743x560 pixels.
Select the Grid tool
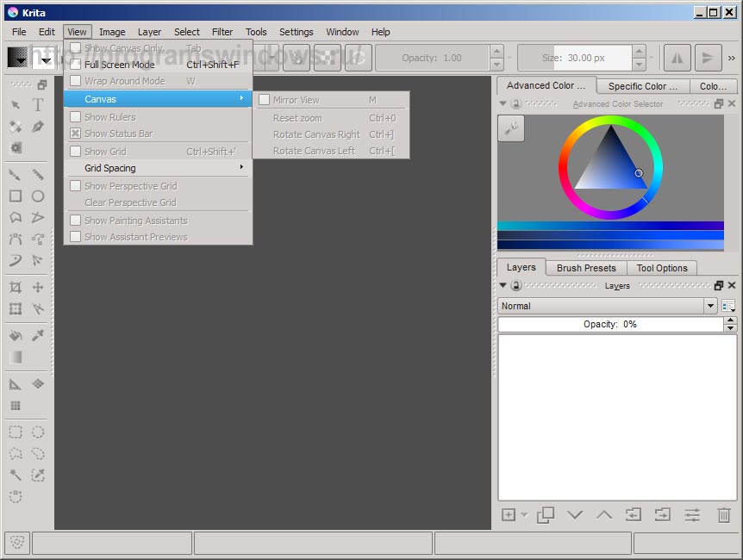pos(16,406)
